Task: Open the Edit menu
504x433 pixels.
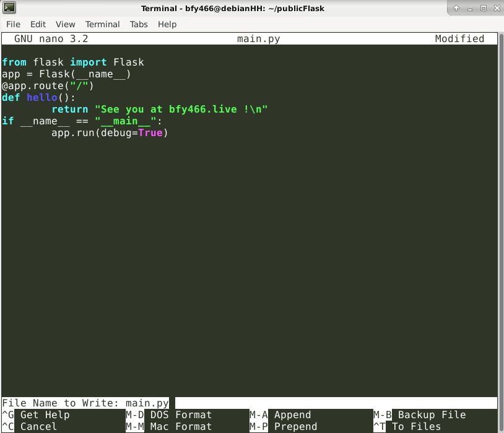Action: click(x=38, y=24)
